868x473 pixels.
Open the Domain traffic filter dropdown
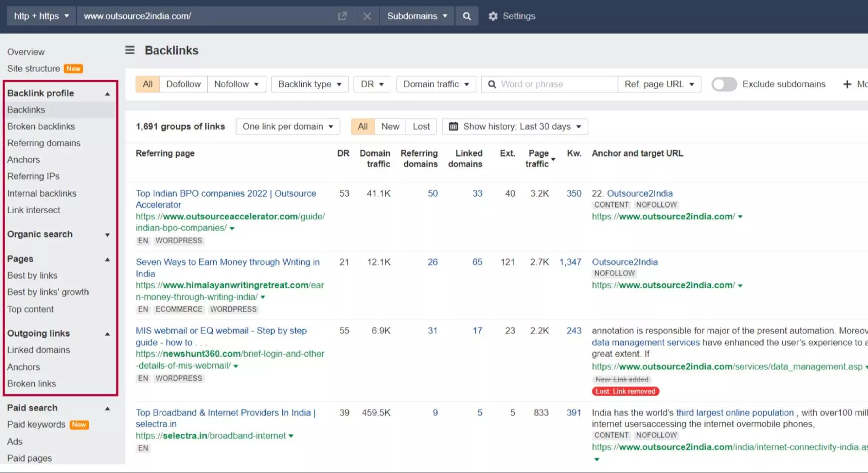point(436,84)
